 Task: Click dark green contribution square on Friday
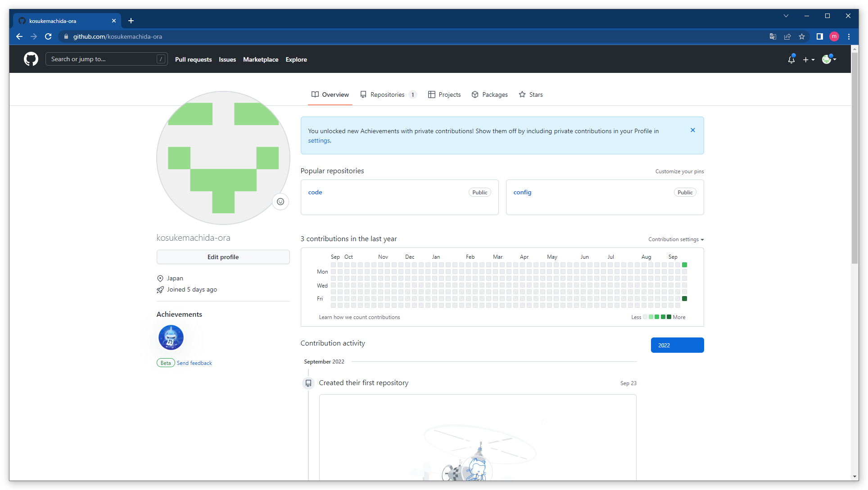click(684, 299)
